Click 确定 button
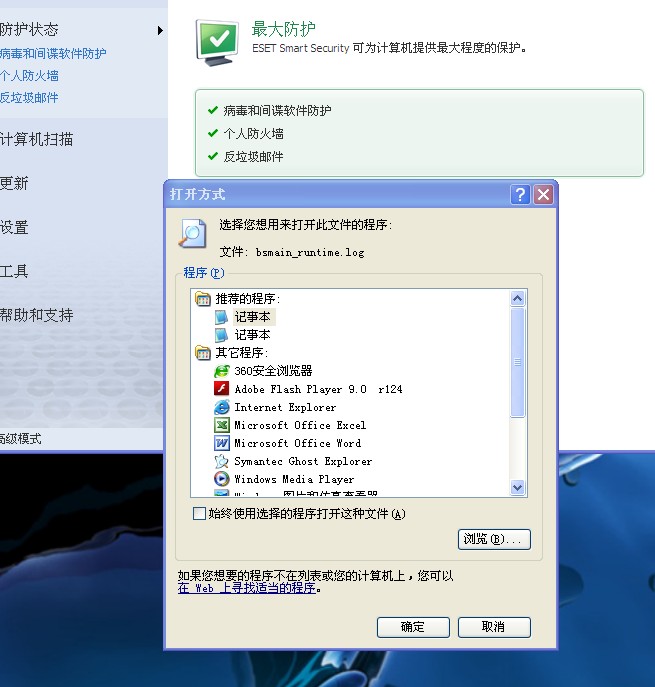This screenshot has height=687, width=655. (x=413, y=627)
